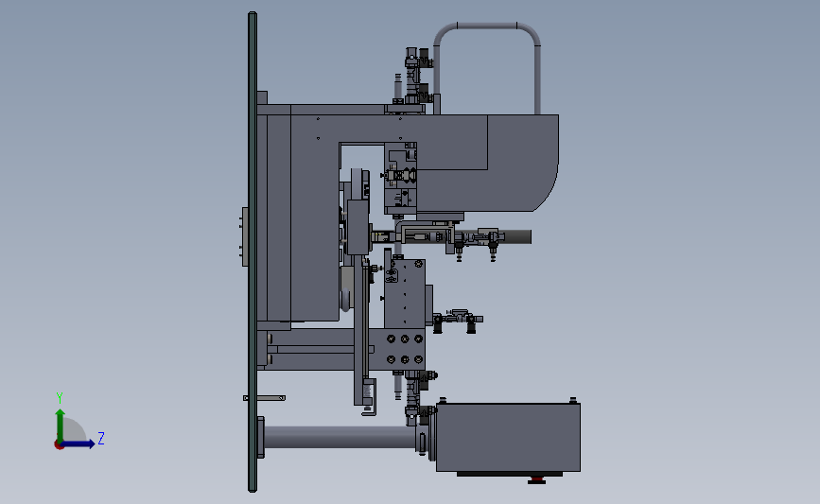
Task: Select the horizontal cylindrical shaft near the bottom
Action: click(340, 437)
